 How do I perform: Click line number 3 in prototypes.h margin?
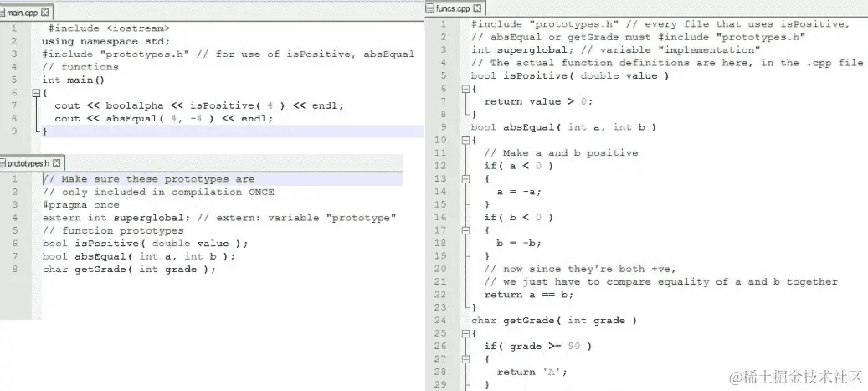pyautogui.click(x=14, y=205)
